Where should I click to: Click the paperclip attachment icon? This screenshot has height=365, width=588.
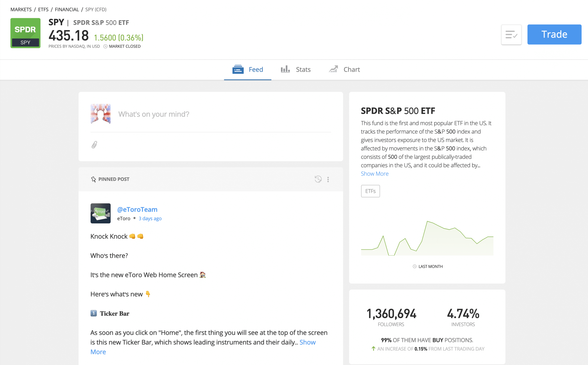(x=94, y=145)
